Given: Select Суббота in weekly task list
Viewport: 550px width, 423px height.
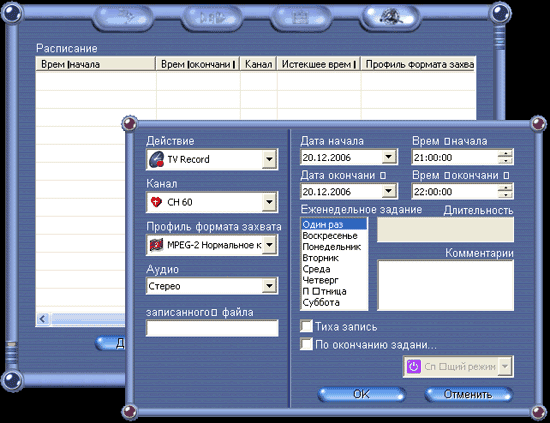Looking at the screenshot, I should click(x=334, y=302).
